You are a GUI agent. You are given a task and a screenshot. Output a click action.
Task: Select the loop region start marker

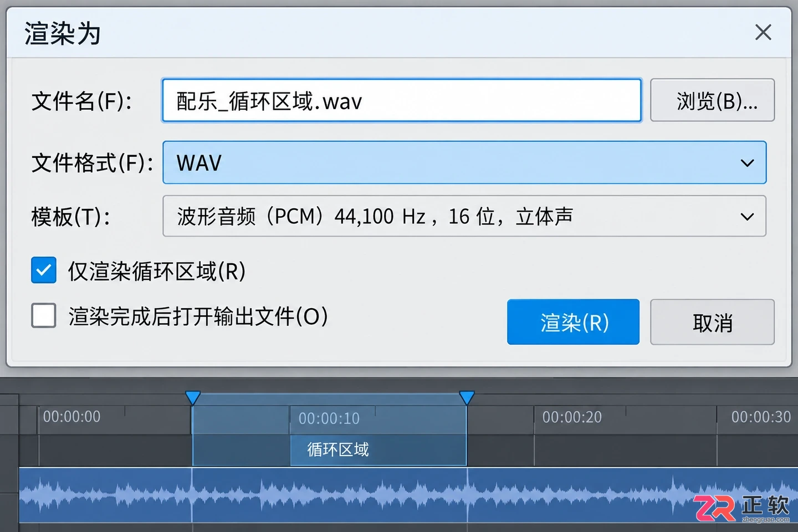coord(192,397)
